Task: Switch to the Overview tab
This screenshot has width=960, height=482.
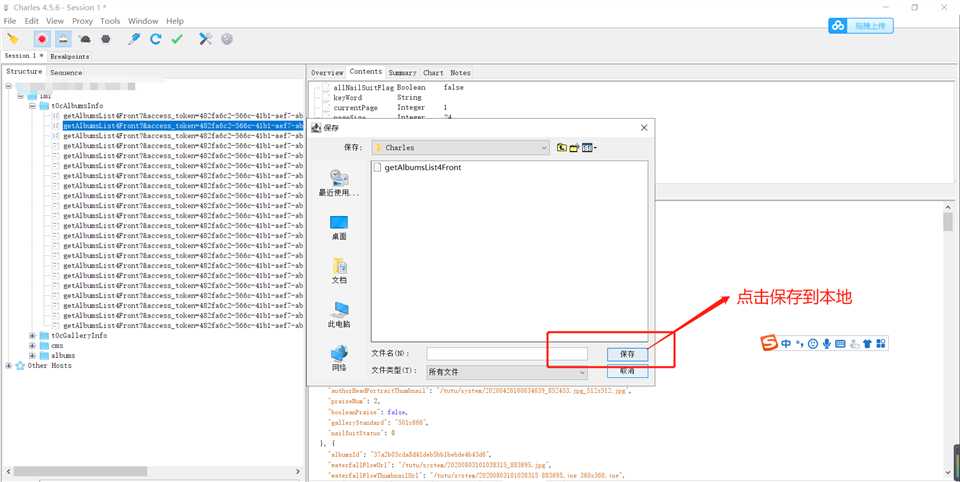Action: tap(327, 72)
